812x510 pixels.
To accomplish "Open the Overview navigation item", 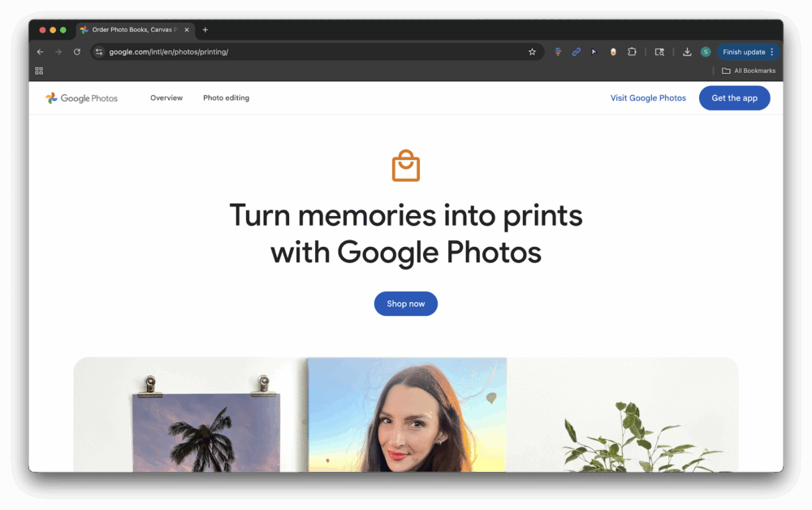I will (166, 97).
